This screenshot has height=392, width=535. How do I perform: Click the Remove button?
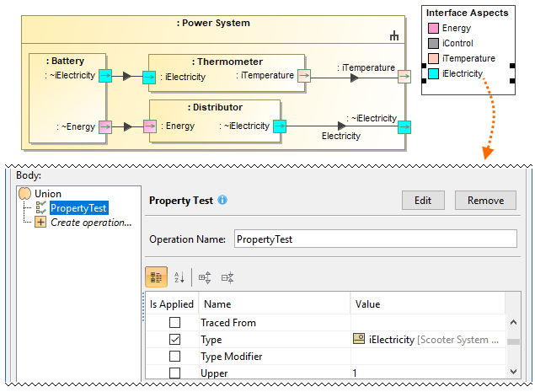click(485, 200)
